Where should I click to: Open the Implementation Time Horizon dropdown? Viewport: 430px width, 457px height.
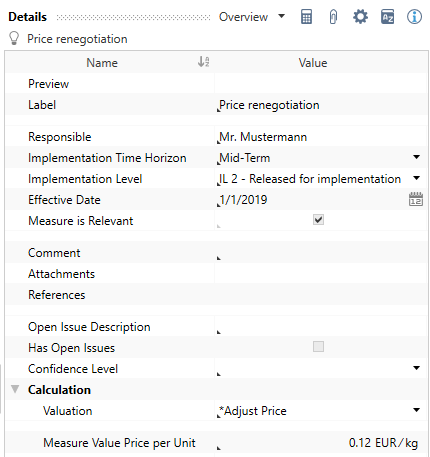pos(416,157)
